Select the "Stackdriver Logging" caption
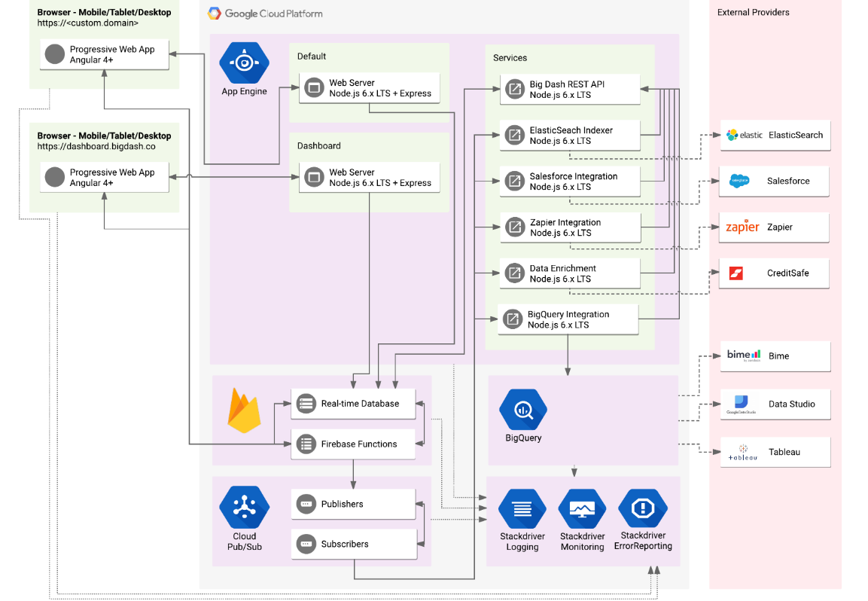This screenshot has height=601, width=868. pos(522,542)
